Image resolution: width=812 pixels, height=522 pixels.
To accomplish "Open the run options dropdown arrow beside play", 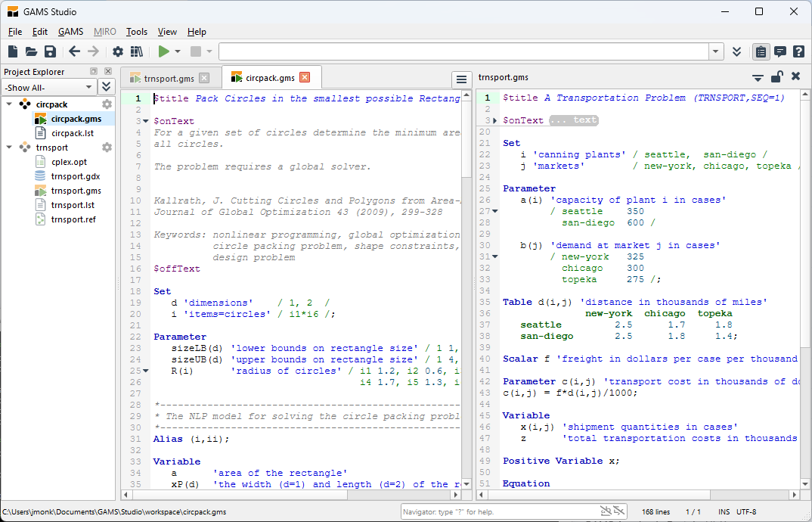I will point(178,51).
